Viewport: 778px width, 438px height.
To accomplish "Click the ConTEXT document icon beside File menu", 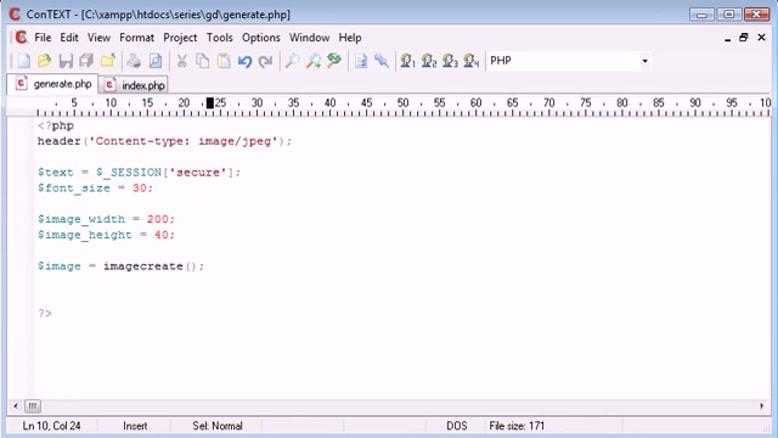I will tap(21, 37).
